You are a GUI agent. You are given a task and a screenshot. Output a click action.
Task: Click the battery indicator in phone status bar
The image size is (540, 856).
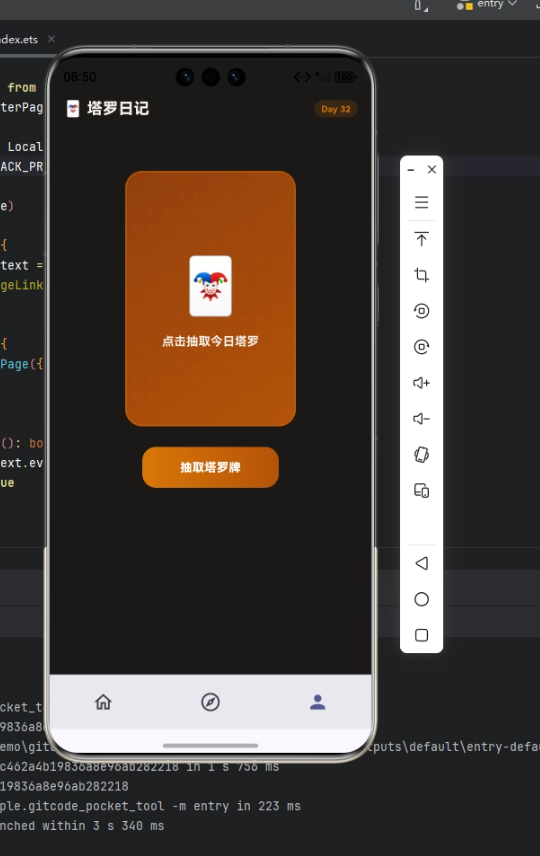[345, 78]
